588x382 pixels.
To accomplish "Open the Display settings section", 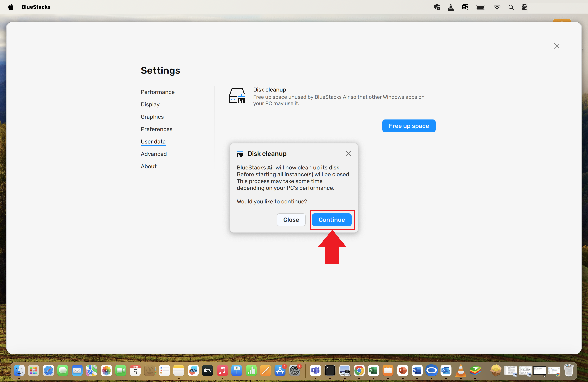I will click(x=150, y=104).
